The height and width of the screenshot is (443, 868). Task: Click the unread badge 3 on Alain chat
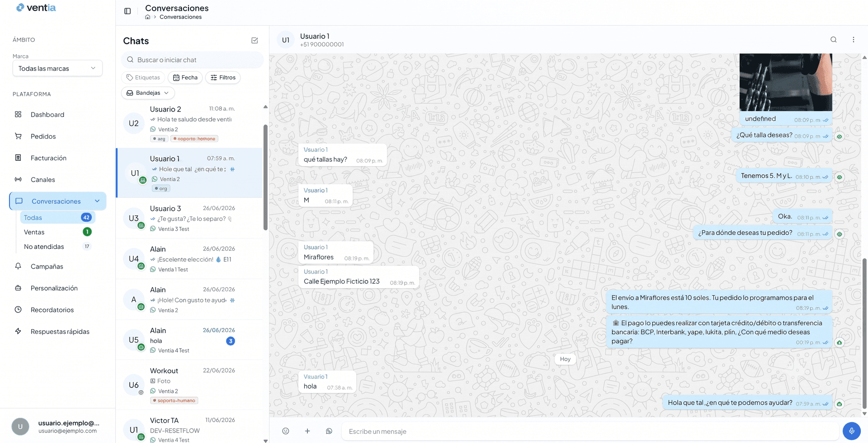231,341
